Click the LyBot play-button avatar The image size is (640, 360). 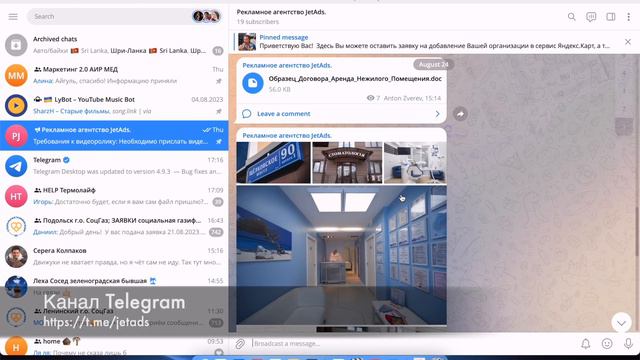(16, 105)
